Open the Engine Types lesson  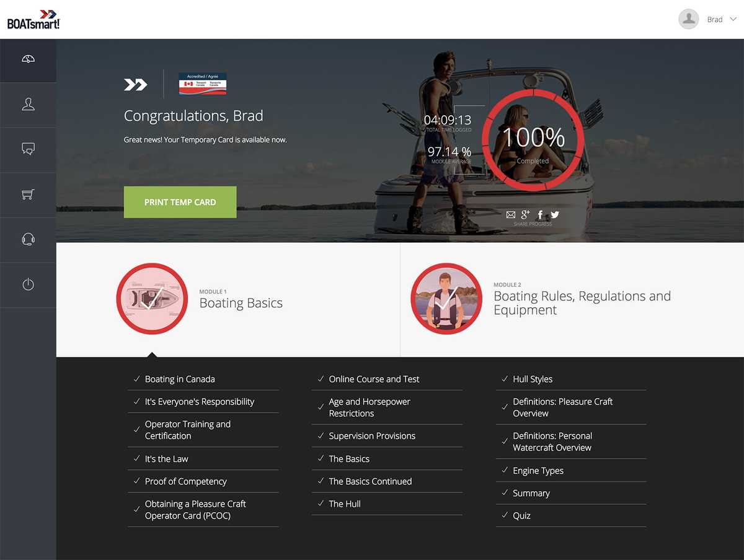pos(538,471)
